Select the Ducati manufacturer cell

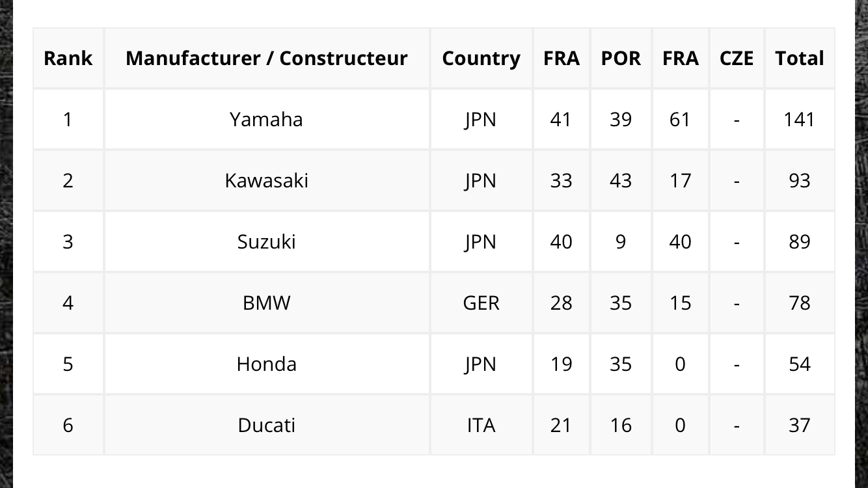click(266, 426)
